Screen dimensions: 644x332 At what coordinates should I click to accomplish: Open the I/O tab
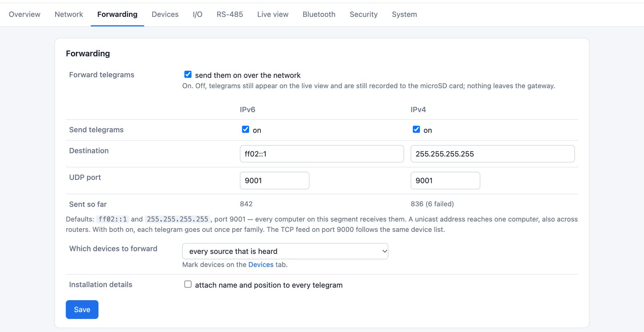198,15
